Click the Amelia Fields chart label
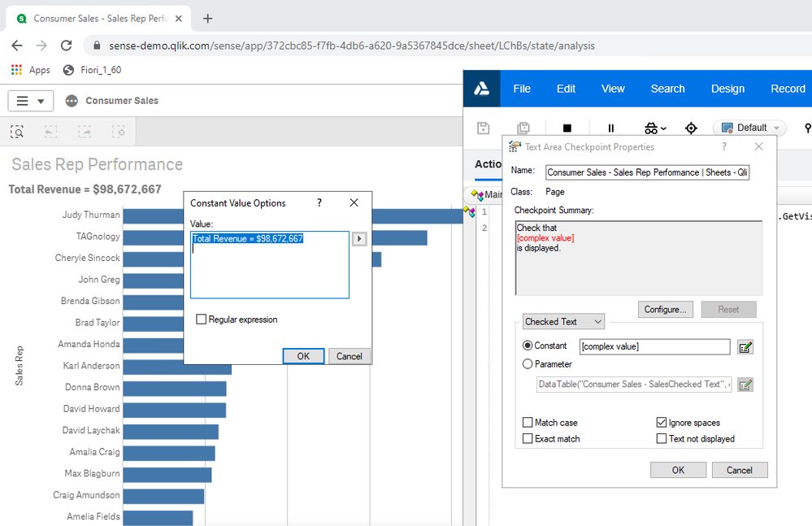Screen dimensions: 812x526 93,516
